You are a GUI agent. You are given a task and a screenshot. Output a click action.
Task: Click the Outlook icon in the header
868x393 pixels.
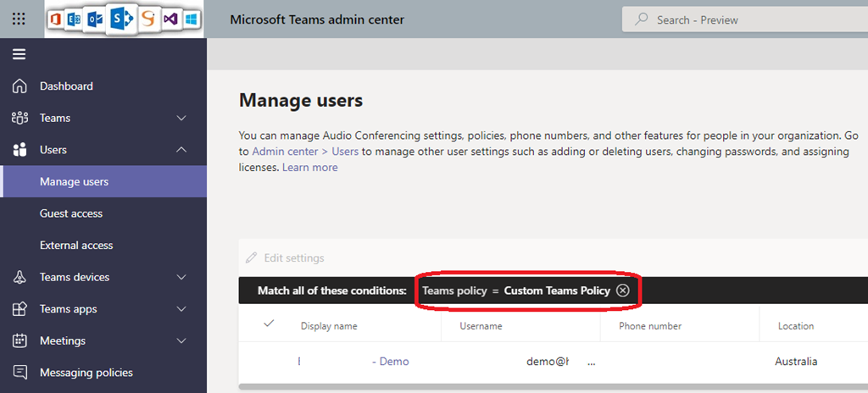95,19
